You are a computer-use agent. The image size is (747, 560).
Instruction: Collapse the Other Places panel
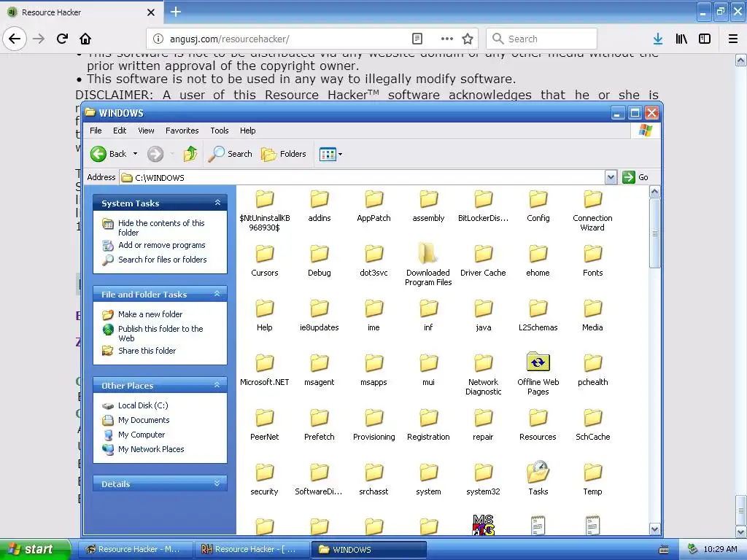217,385
